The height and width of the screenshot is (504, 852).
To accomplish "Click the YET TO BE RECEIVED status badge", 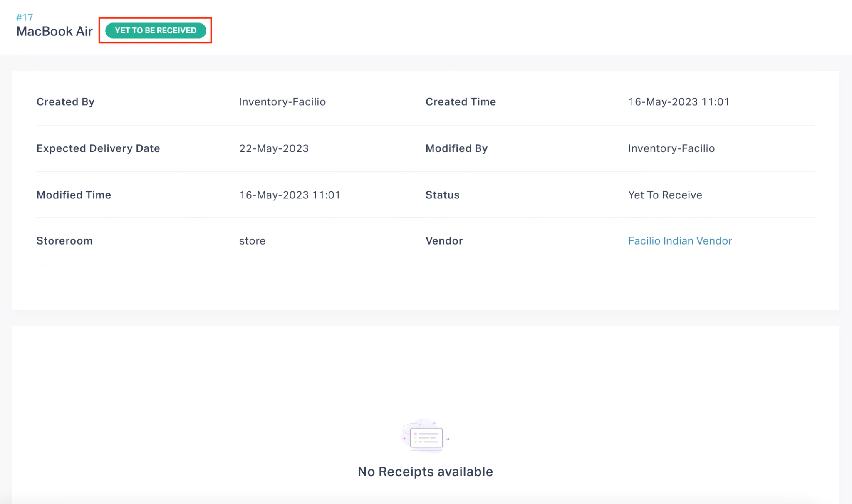I will click(x=156, y=30).
